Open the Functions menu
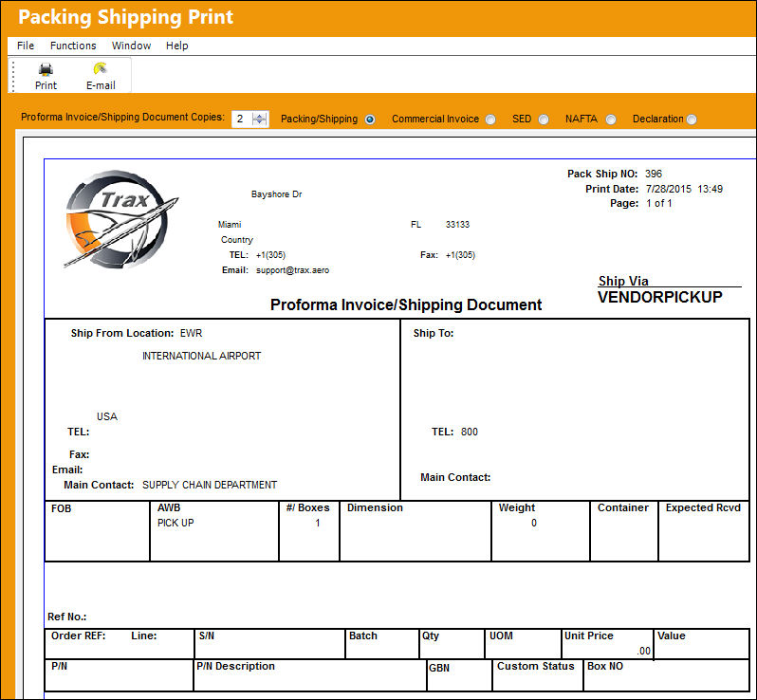The image size is (757, 700). click(x=73, y=46)
